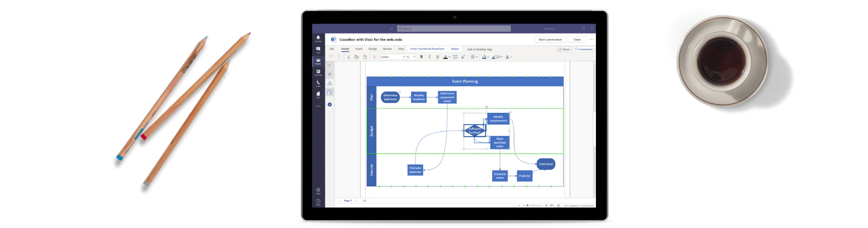868x228 pixels.
Task: Open Files in the Teams sidebar
Action: click(x=318, y=94)
